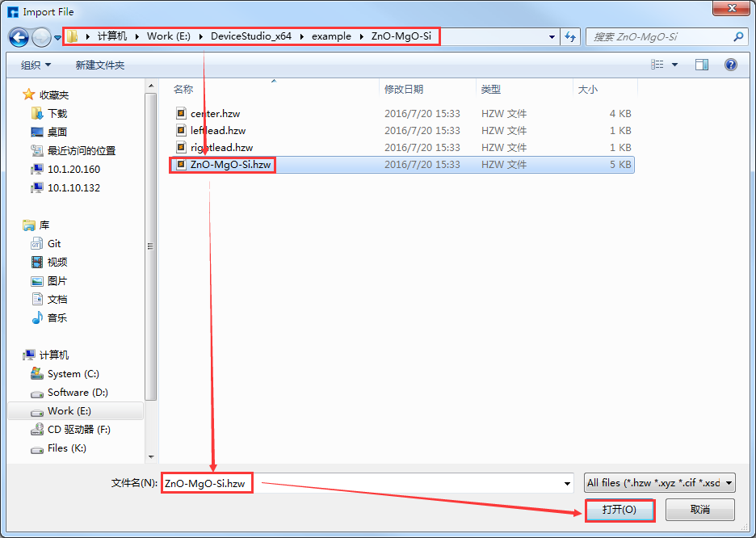Expand the file name history dropdown
Screen dimensions: 756x538
coord(567,483)
